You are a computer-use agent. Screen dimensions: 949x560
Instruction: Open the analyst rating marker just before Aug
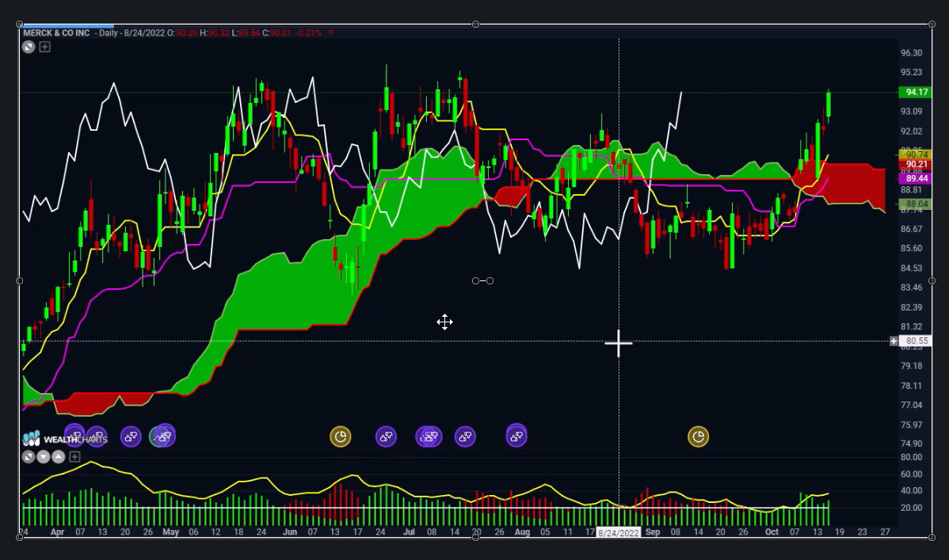pyautogui.click(x=516, y=436)
